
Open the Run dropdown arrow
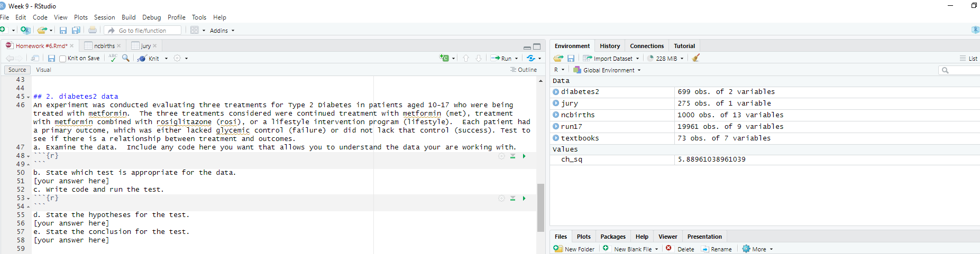tap(516, 59)
